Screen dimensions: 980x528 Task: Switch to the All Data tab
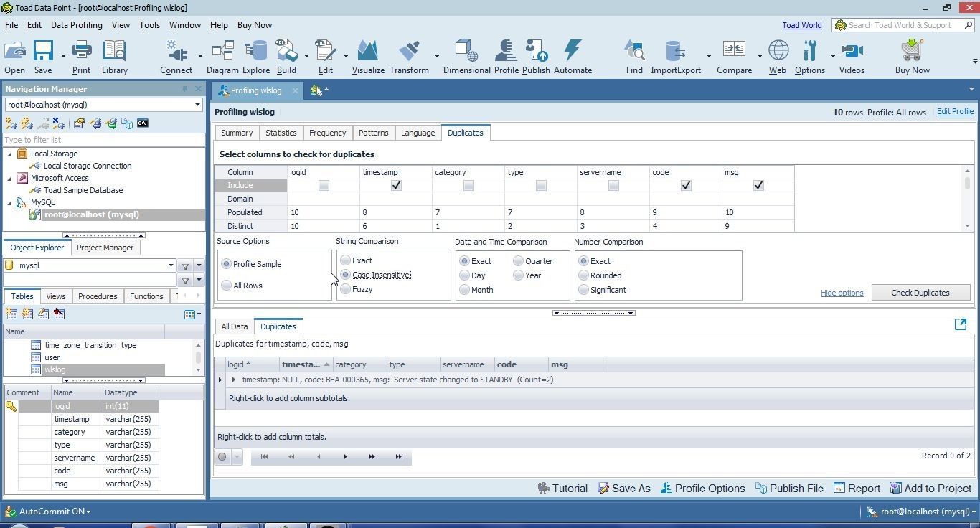tap(235, 326)
